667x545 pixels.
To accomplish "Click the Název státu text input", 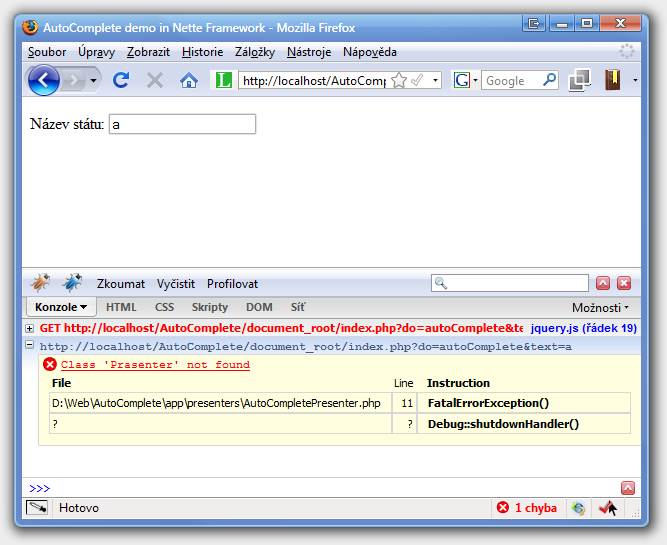I will pyautogui.click(x=182, y=124).
